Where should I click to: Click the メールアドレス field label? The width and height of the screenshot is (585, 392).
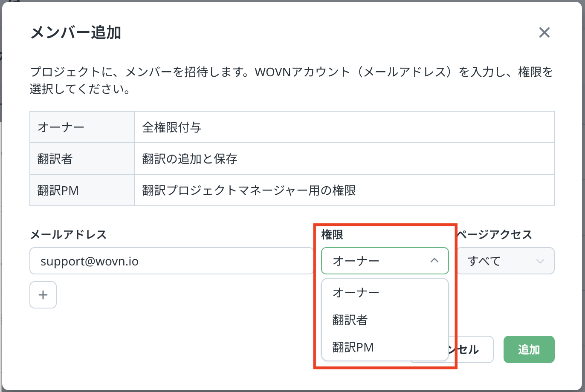point(68,234)
